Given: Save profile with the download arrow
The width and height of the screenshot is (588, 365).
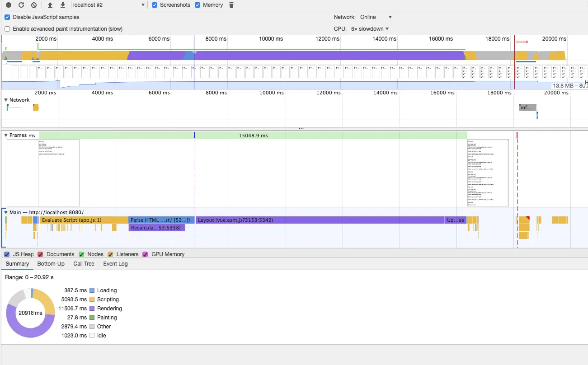Looking at the screenshot, I should [63, 5].
